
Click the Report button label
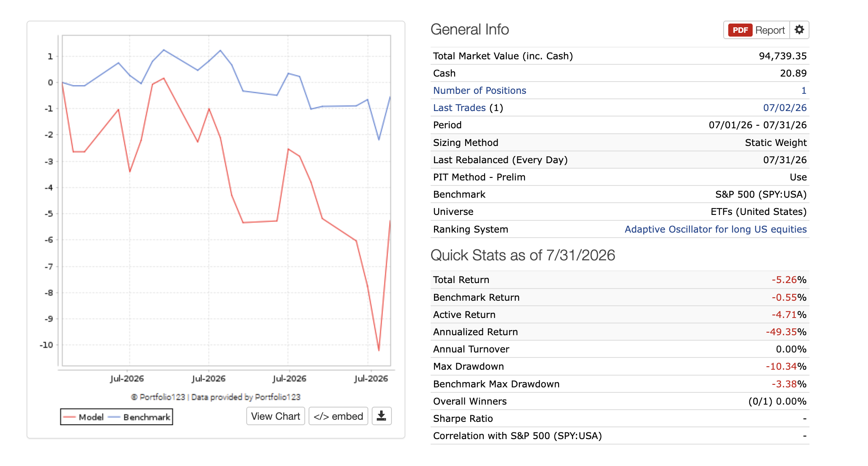[770, 30]
